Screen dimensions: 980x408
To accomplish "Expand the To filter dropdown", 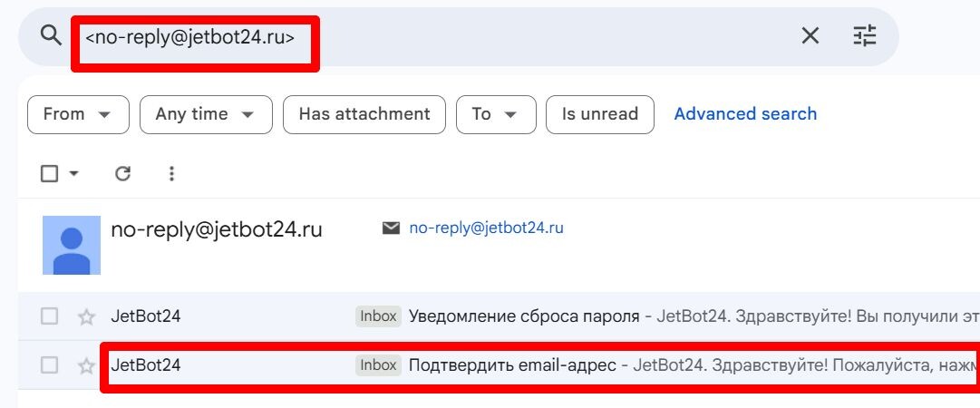I will (496, 114).
